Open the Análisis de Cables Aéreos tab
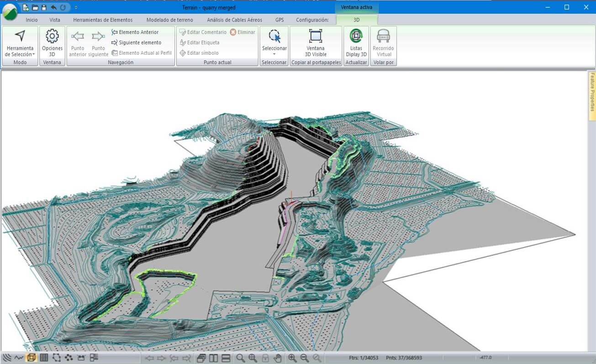This screenshot has width=596, height=364. coord(234,20)
